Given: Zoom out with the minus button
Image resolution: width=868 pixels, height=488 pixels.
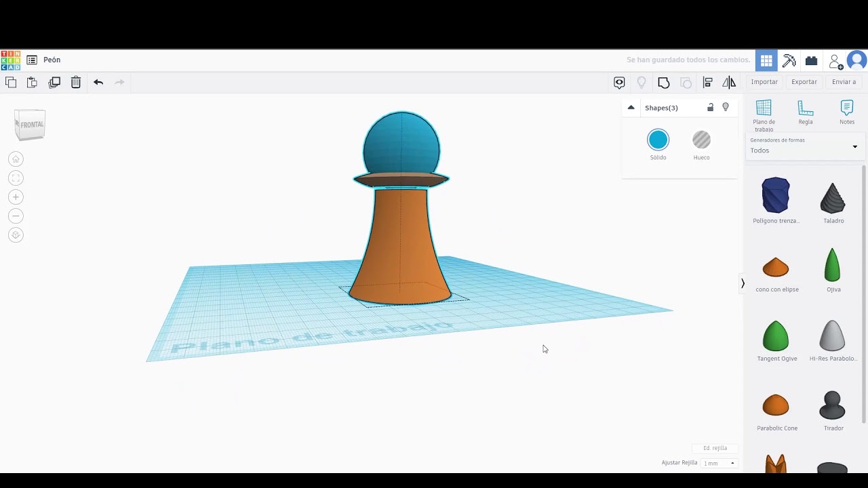Looking at the screenshot, I should click(16, 216).
